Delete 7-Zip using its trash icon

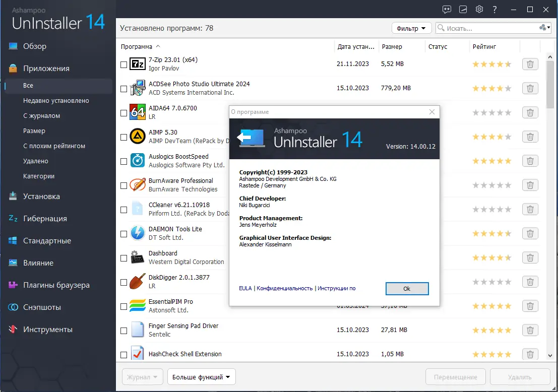(530, 64)
